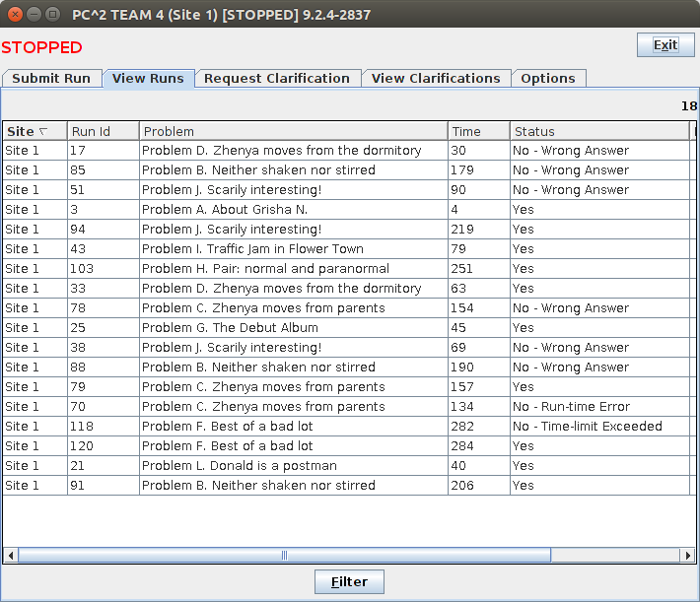
Task: Sort table by Problem column header
Action: click(x=293, y=131)
